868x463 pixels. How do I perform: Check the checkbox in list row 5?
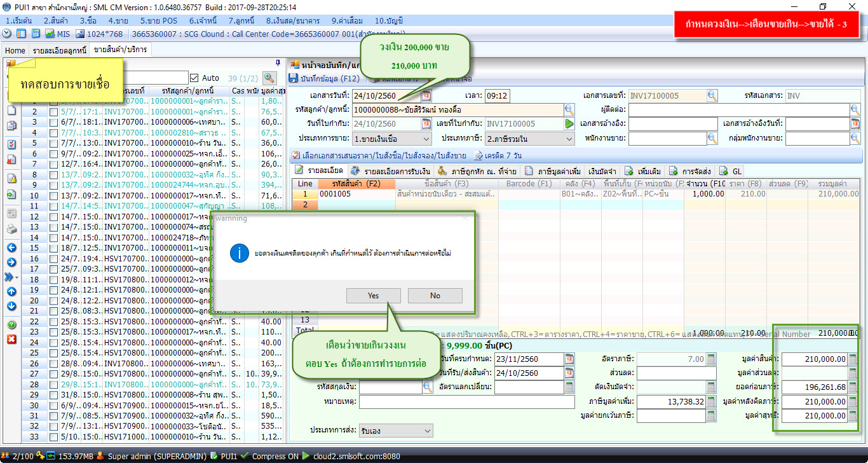pyautogui.click(x=54, y=143)
